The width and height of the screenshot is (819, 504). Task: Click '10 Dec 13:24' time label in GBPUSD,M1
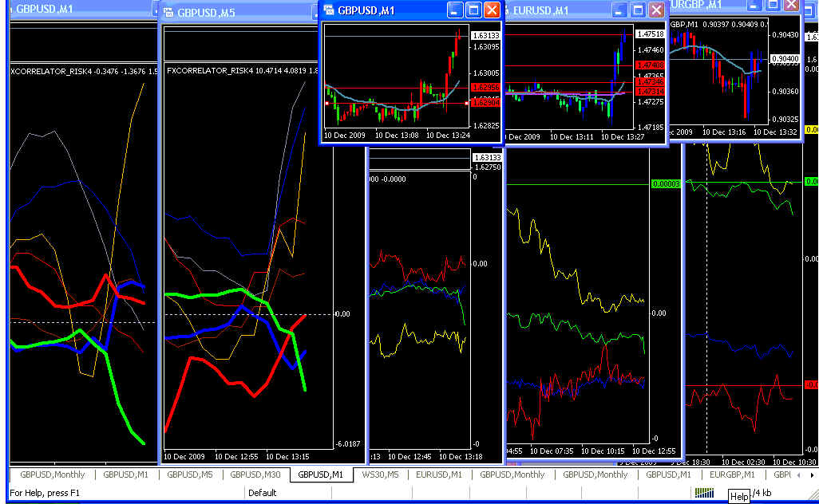coord(448,136)
